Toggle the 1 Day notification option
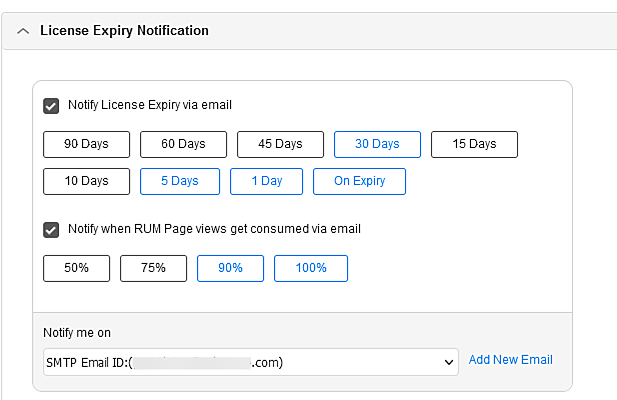The height and width of the screenshot is (400, 617). [x=266, y=181]
